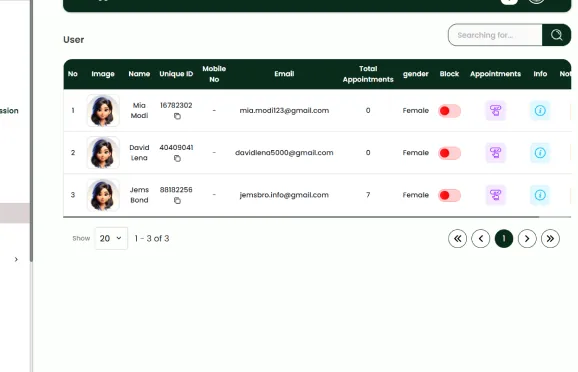The height and width of the screenshot is (372, 578).
Task: Click email mia.modi123@gmail.com
Action: [284, 111]
